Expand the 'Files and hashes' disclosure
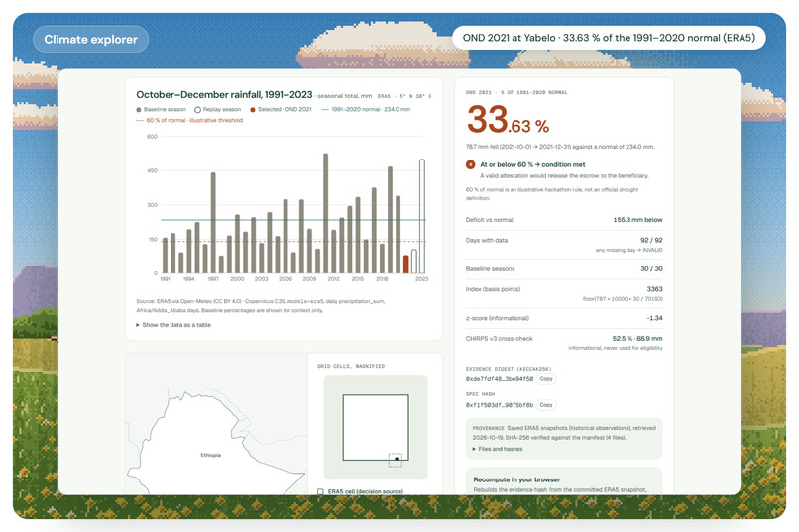Screen dimensions: 799x532 tap(498, 449)
